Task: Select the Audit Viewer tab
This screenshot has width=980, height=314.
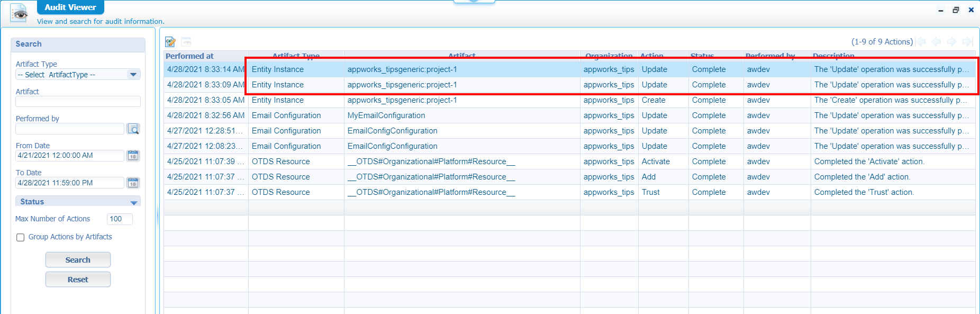Action: coord(70,7)
